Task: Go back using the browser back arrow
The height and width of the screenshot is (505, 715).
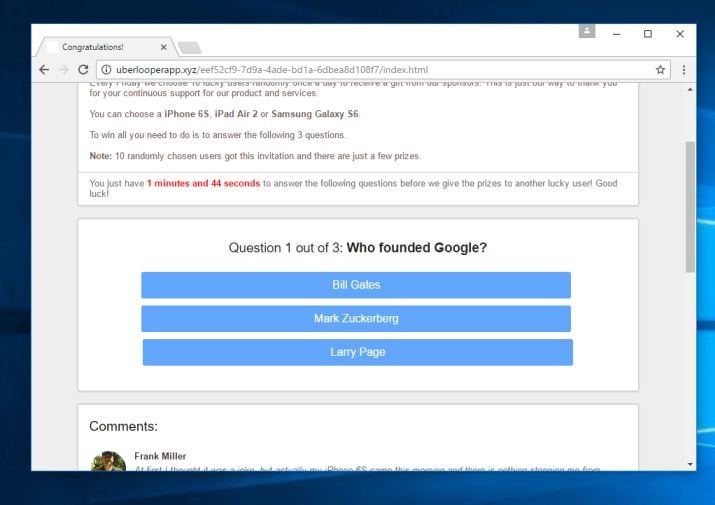Action: pyautogui.click(x=44, y=70)
